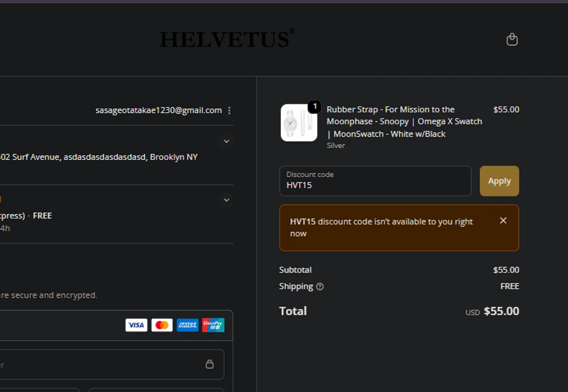
Task: Click the Silver variant label
Action: point(336,145)
